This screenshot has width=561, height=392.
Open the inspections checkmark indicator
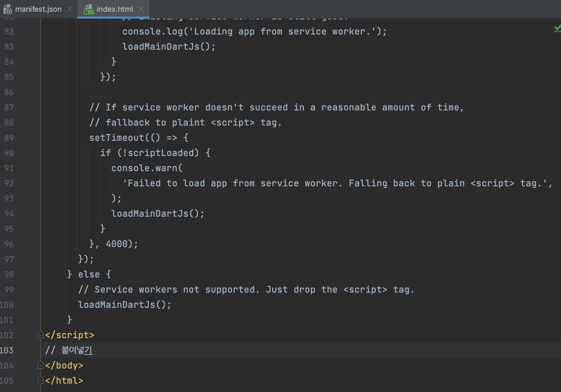coord(557,29)
